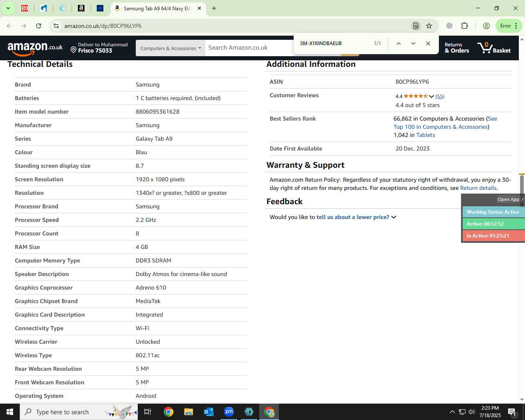The image size is (525, 420).
Task: Open the Return details link
Action: pyautogui.click(x=478, y=188)
